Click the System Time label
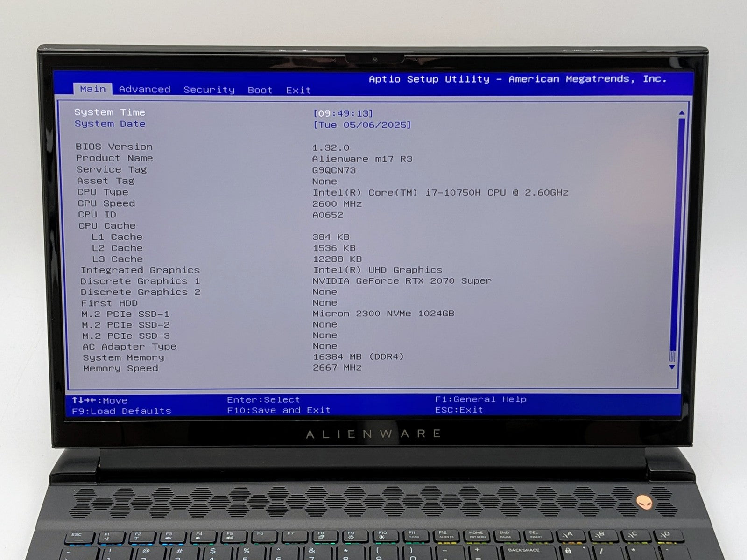The height and width of the screenshot is (560, 747). tap(110, 112)
